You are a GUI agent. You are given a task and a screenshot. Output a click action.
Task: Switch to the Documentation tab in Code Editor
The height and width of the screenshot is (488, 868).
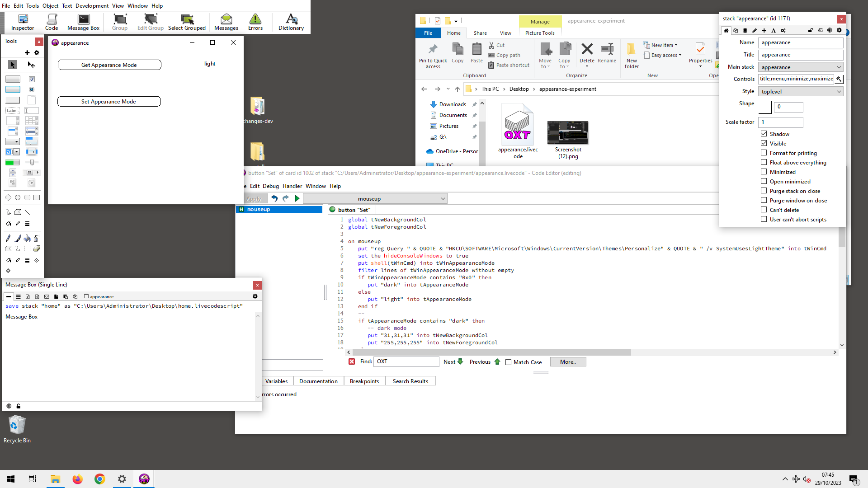coord(318,381)
